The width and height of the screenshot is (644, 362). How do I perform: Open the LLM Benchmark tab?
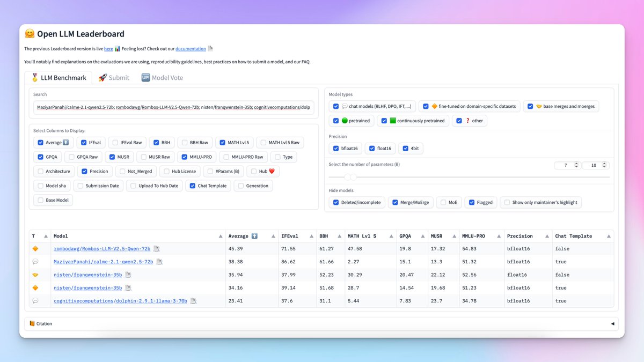pyautogui.click(x=58, y=78)
